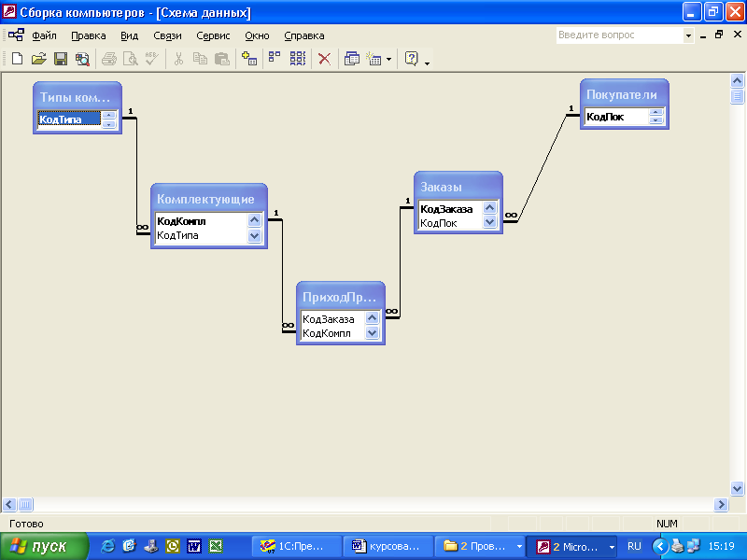Show hidden tray icons with the round arrow
Viewport: 747px width, 560px height.
(x=660, y=546)
